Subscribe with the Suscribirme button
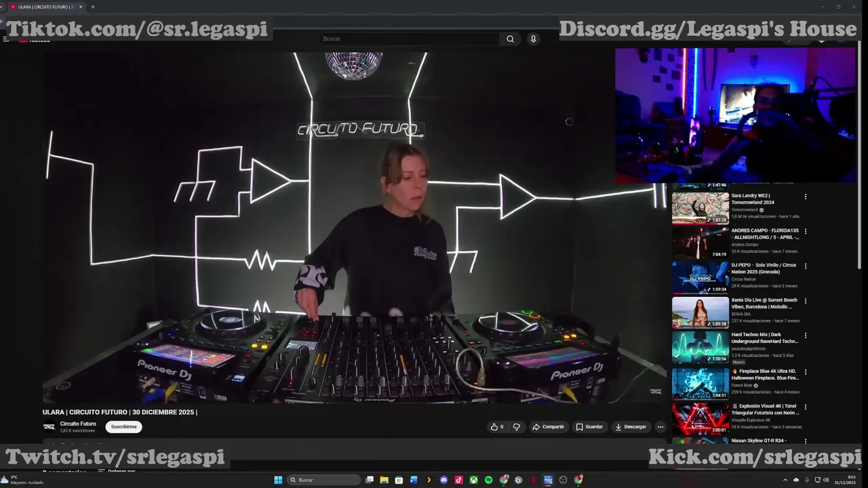Image resolution: width=868 pixels, height=488 pixels. 123,427
